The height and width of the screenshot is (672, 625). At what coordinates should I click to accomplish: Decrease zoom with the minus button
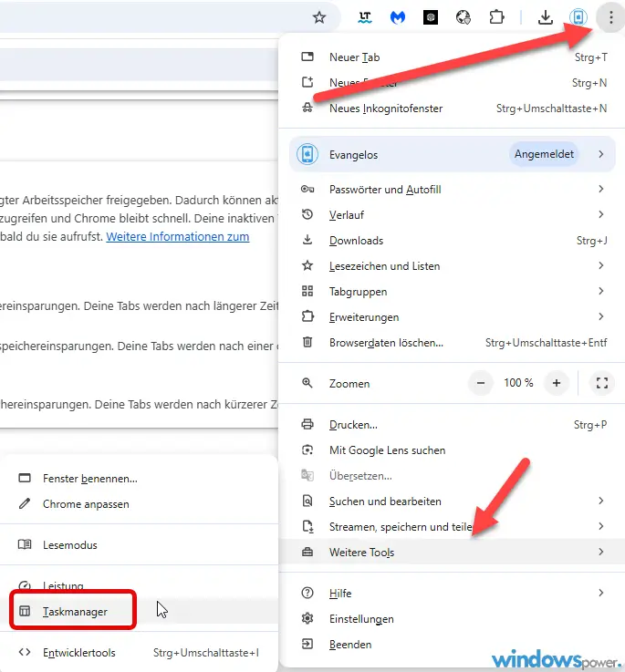point(481,383)
